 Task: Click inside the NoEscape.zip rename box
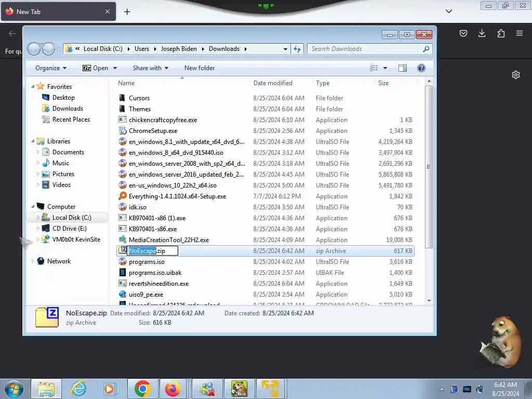point(153,251)
